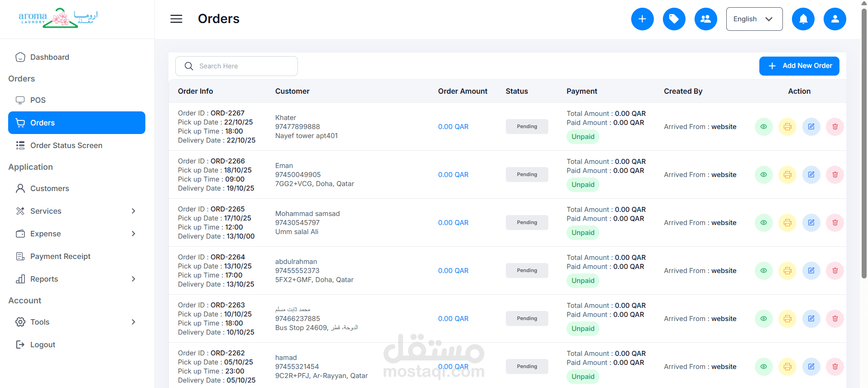Click customer name hamad
Viewport: 868px width, 388px height.
click(x=286, y=358)
